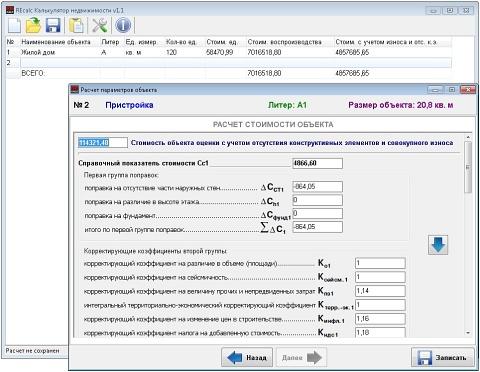480x372 pixels.
Task: Go back with Назад button
Action: click(247, 358)
